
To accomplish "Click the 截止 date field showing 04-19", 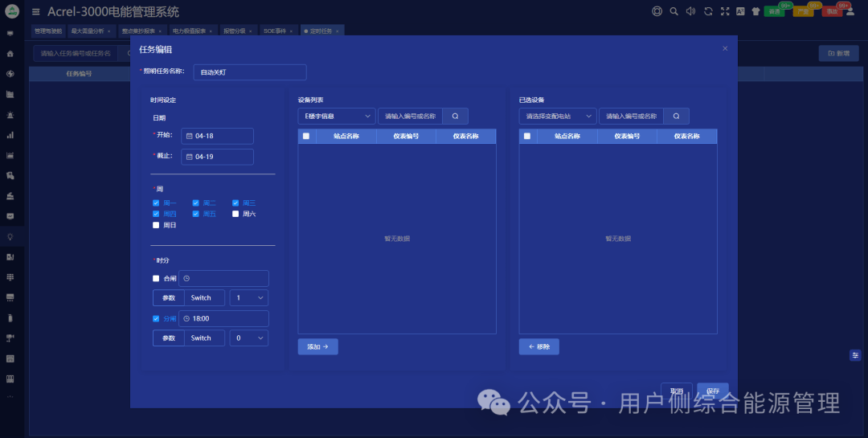I will 217,158.
